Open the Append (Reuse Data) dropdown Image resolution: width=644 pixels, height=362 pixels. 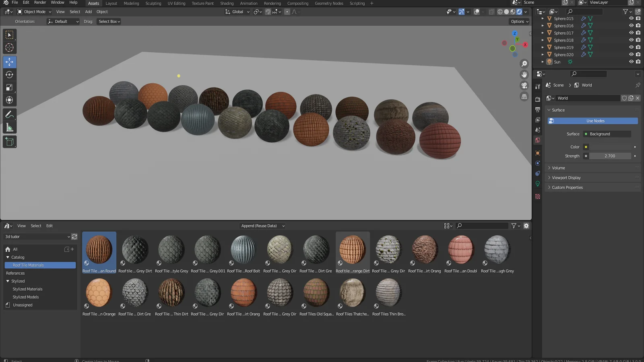click(262, 226)
